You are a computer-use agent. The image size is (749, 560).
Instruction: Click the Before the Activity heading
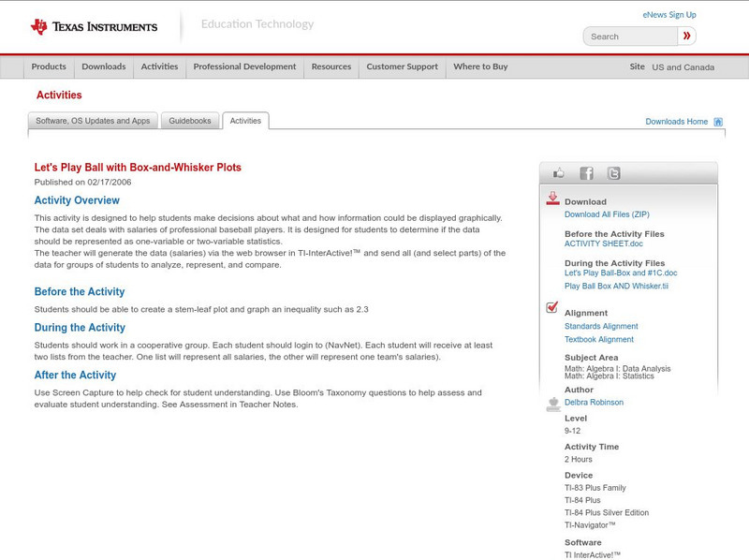(x=80, y=291)
